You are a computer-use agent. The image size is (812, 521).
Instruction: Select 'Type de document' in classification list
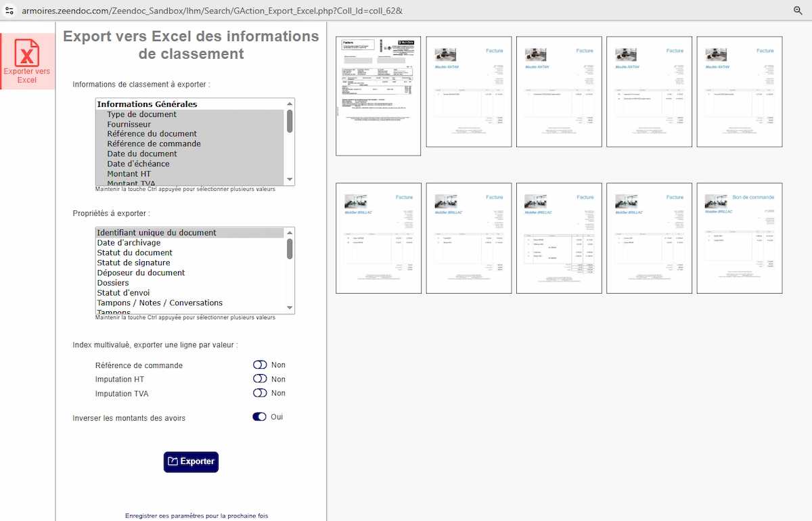pos(191,114)
